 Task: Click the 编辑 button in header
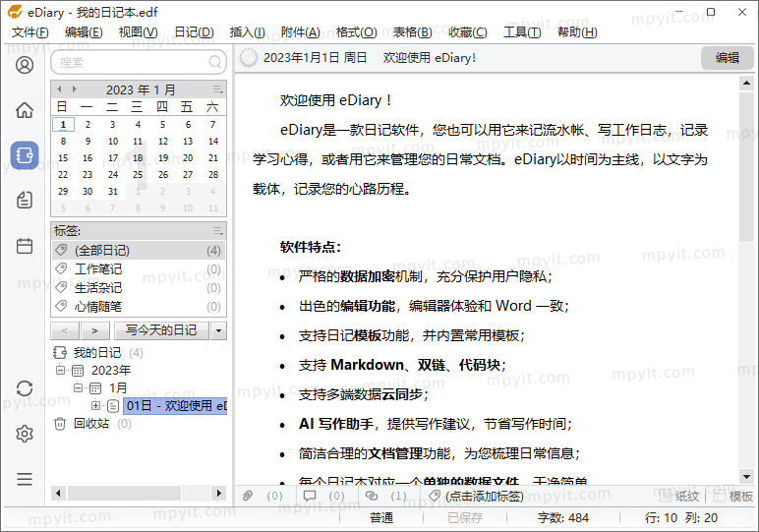pyautogui.click(x=728, y=58)
